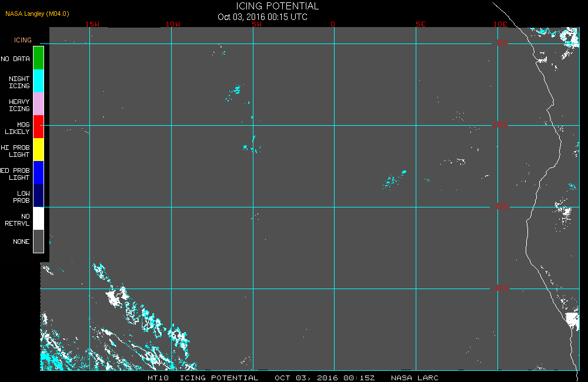588x382 pixels.
Task: Click the HEAVY ICING legend text
Action: (x=19, y=105)
